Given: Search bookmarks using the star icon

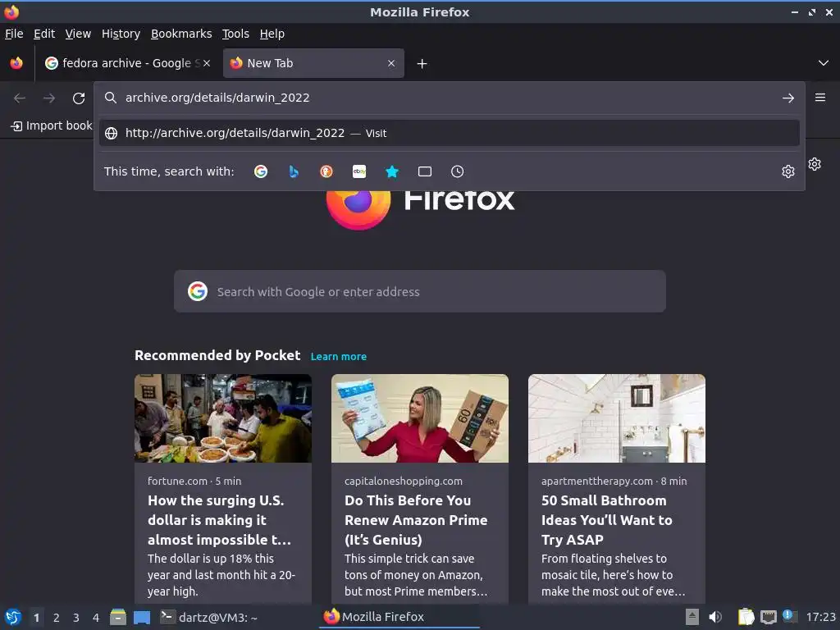Looking at the screenshot, I should point(392,171).
